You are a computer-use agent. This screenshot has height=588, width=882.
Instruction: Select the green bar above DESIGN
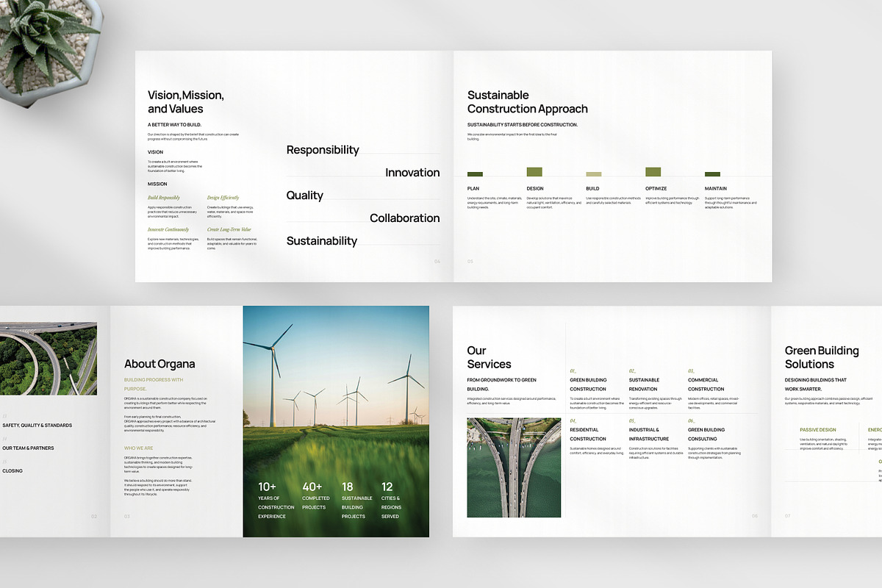pos(534,172)
